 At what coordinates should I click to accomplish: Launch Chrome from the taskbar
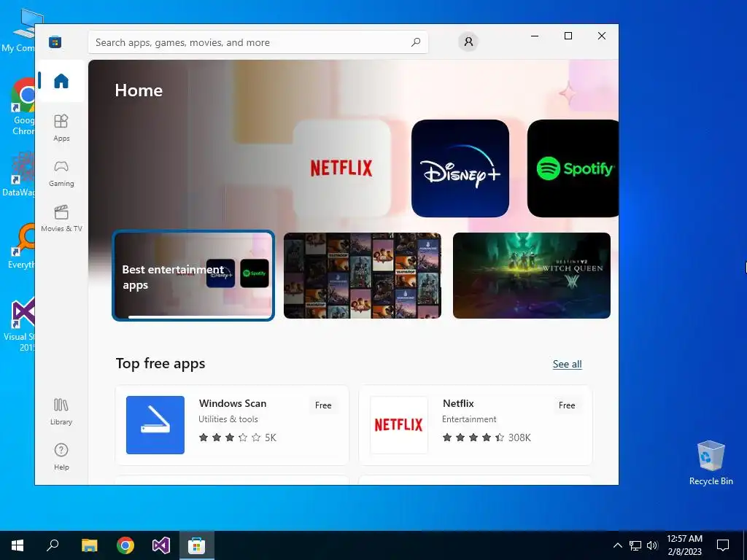[125, 545]
